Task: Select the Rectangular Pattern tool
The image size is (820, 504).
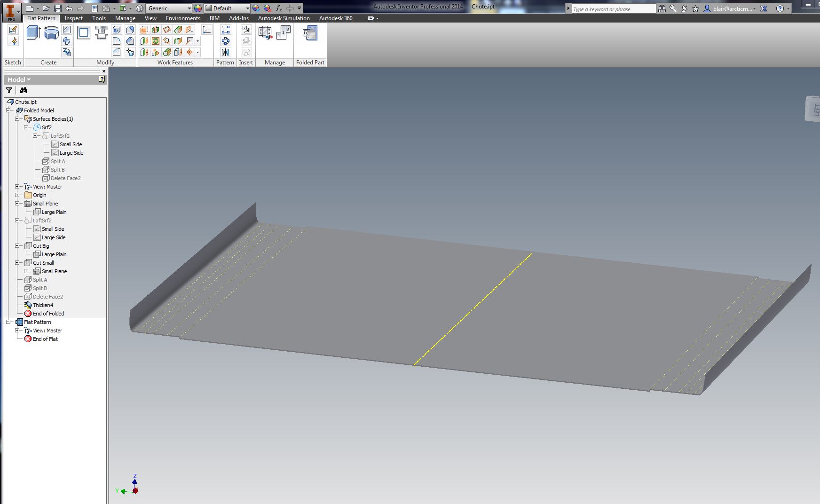Action: pyautogui.click(x=226, y=30)
